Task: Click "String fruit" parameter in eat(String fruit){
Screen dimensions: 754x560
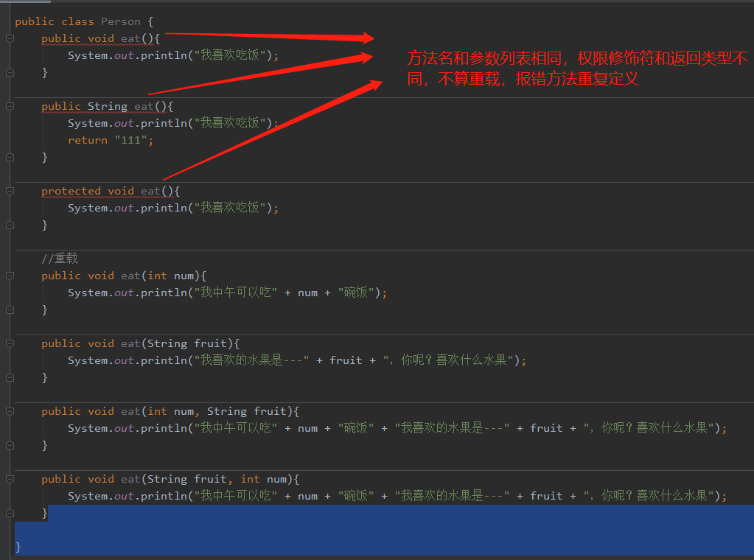Action: (x=186, y=343)
